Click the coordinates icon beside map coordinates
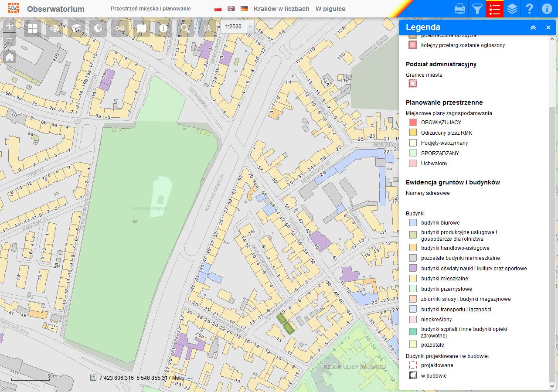 [93, 378]
